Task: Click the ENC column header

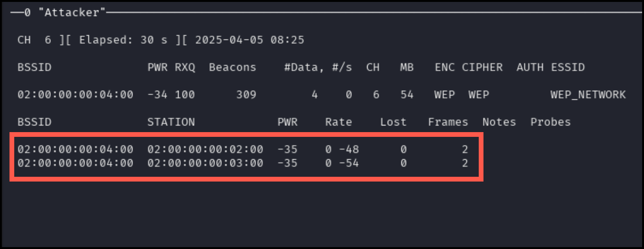Action: click(x=445, y=67)
